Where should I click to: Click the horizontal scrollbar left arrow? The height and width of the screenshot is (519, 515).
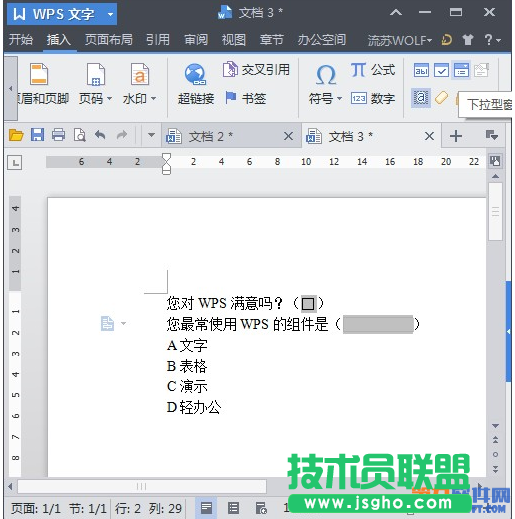click(x=10, y=487)
